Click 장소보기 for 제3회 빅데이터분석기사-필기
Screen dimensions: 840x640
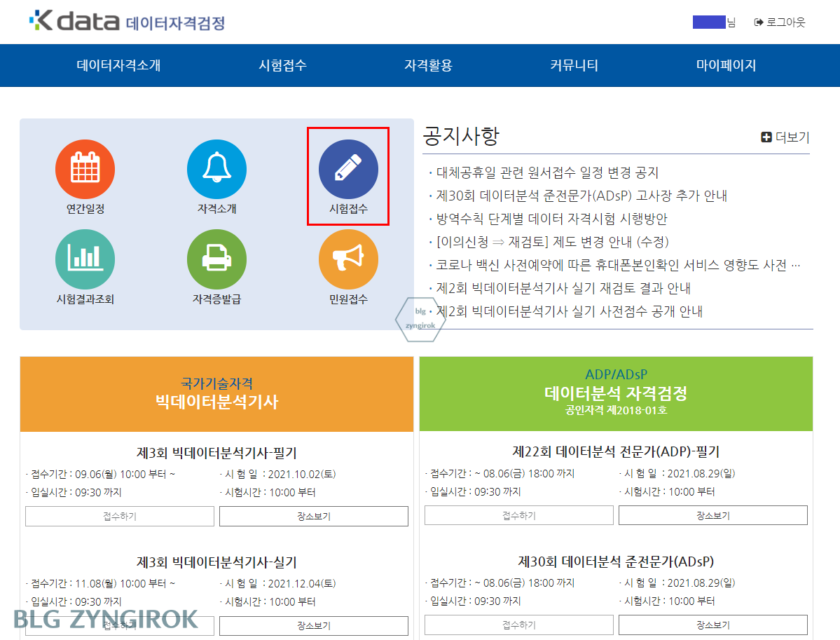pos(312,516)
